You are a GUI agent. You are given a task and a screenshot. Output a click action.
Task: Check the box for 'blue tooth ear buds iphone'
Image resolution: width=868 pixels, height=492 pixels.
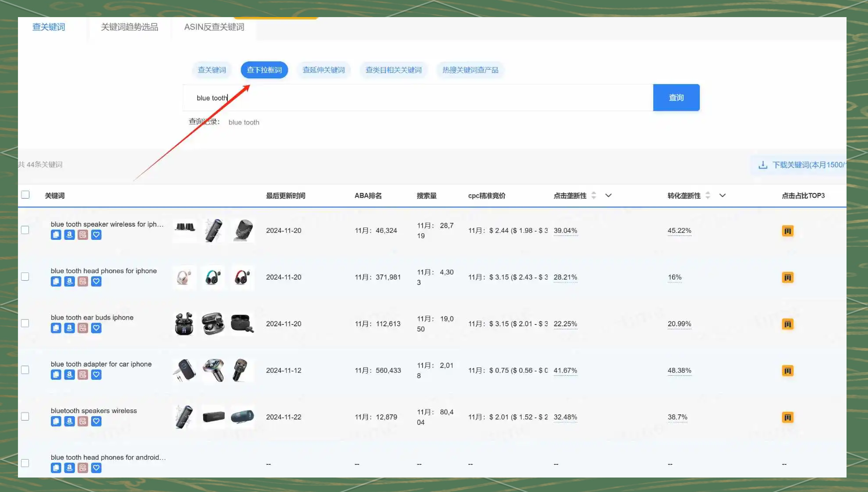point(25,323)
